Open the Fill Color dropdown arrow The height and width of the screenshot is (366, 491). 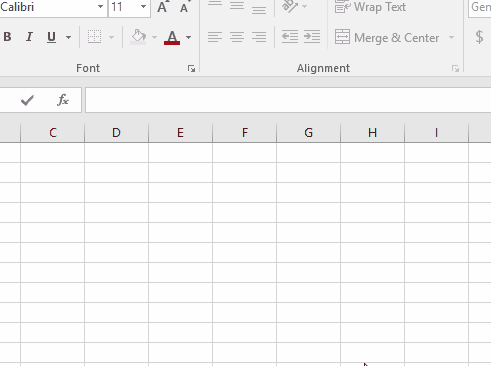(154, 37)
